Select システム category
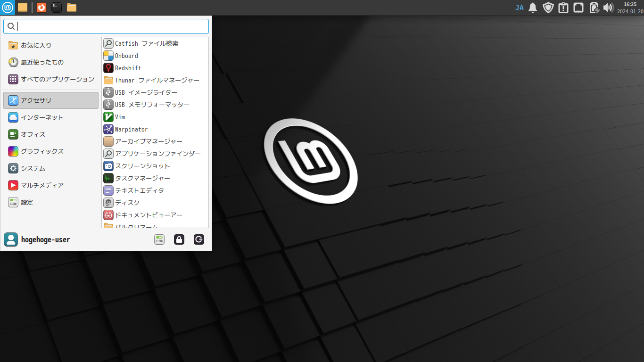 coord(51,168)
